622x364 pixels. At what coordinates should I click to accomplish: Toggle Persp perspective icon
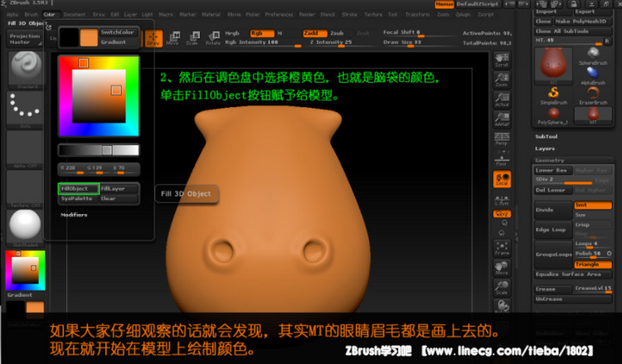point(502,138)
